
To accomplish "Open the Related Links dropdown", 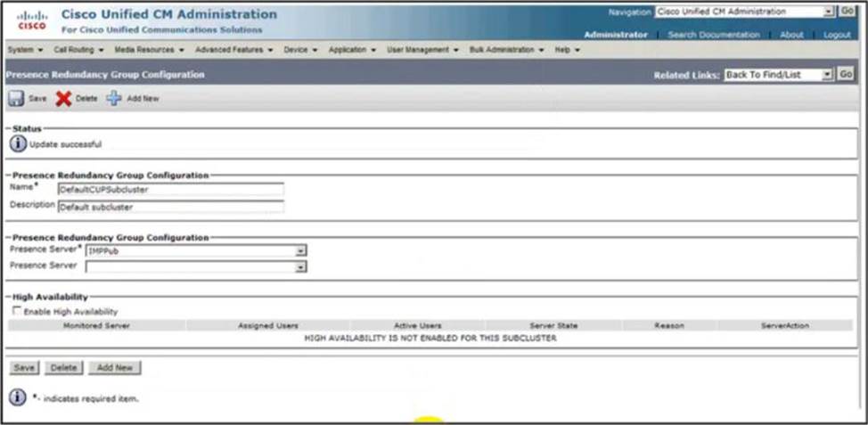I will point(778,75).
